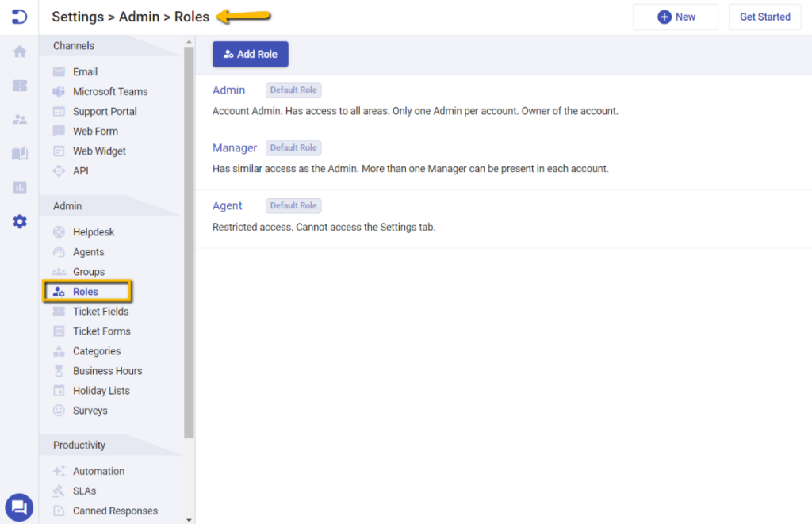812x524 pixels.
Task: Open Surveys settings
Action: coord(90,410)
